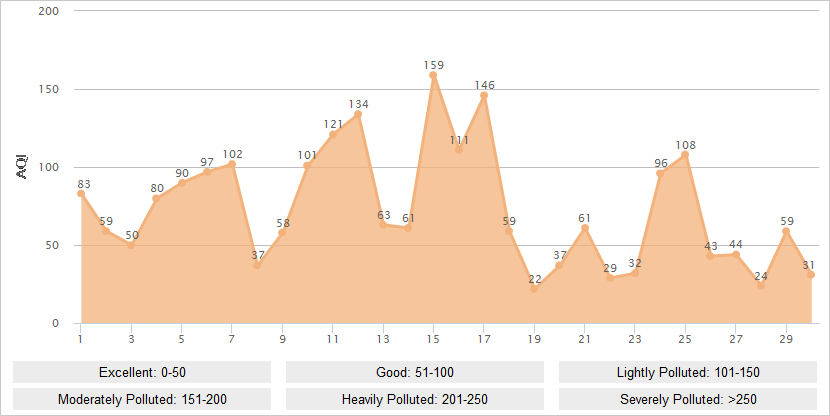Click 'Lightly Polluted: 101-150' legend box
This screenshot has height=416, width=830.
(688, 372)
